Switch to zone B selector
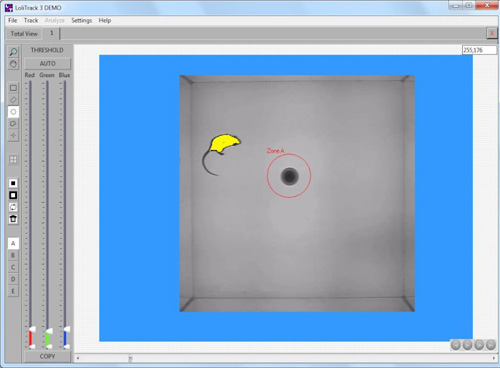The width and height of the screenshot is (500, 369). pyautogui.click(x=13, y=255)
